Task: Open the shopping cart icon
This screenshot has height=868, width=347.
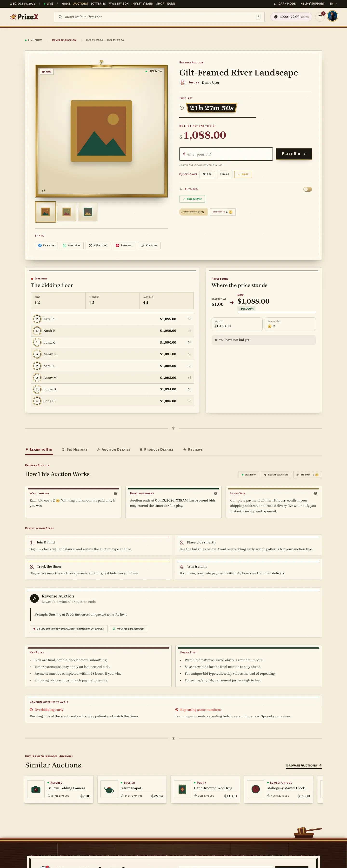Action: (320, 17)
